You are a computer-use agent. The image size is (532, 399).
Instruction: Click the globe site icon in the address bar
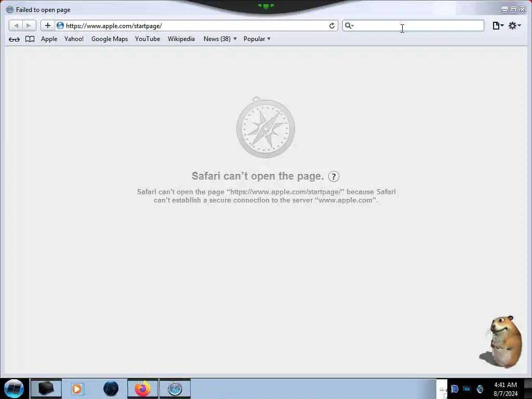[60, 25]
